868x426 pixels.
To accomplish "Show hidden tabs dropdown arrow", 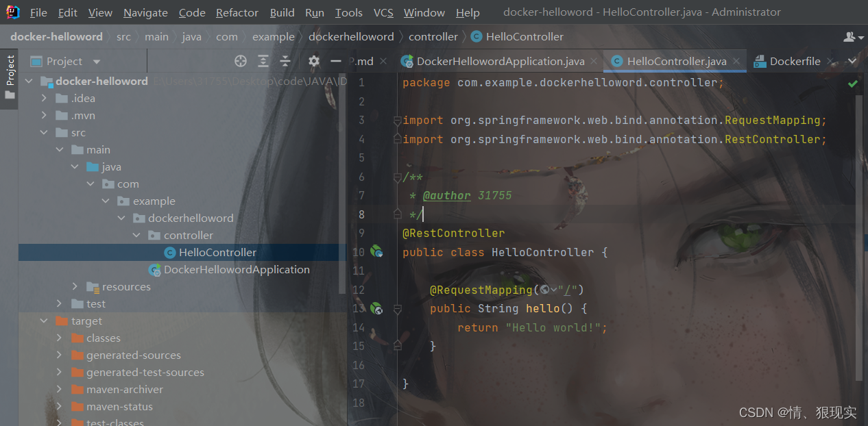I will tap(852, 62).
